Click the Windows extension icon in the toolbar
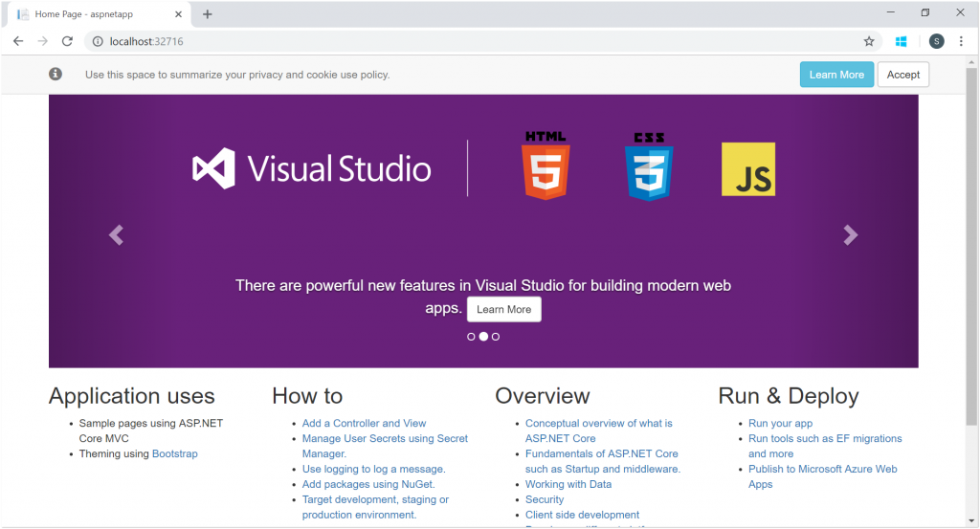 (x=901, y=41)
